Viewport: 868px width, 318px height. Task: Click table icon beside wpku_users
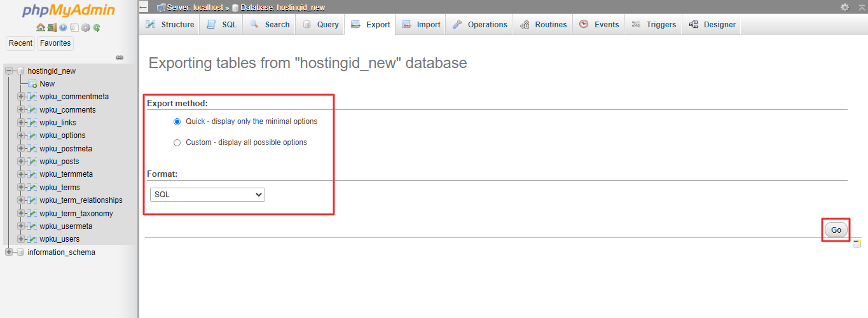pyautogui.click(x=32, y=239)
